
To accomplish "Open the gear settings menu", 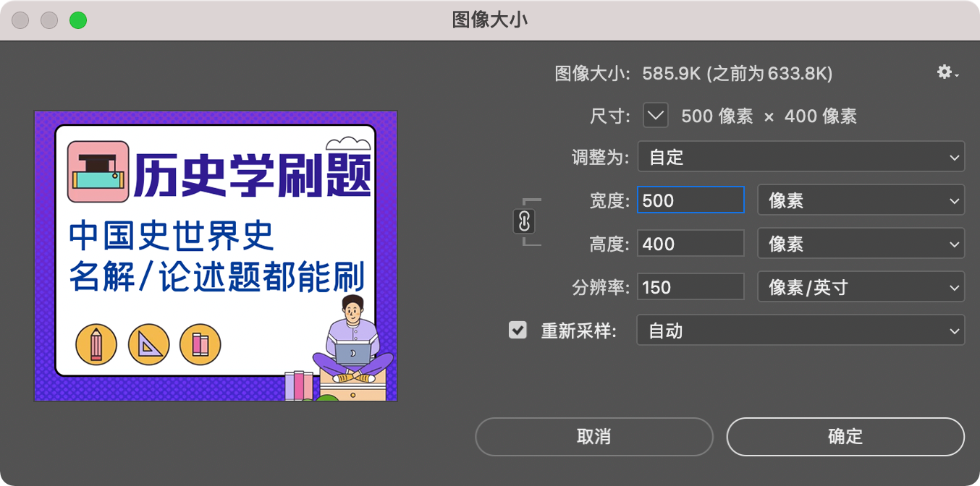I will [947, 72].
